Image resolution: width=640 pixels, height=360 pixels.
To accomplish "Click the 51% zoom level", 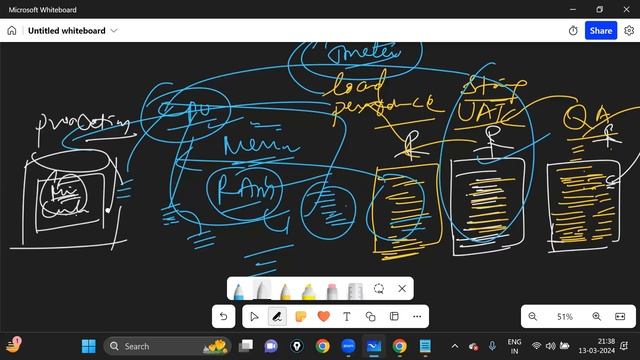I will coord(564,317).
